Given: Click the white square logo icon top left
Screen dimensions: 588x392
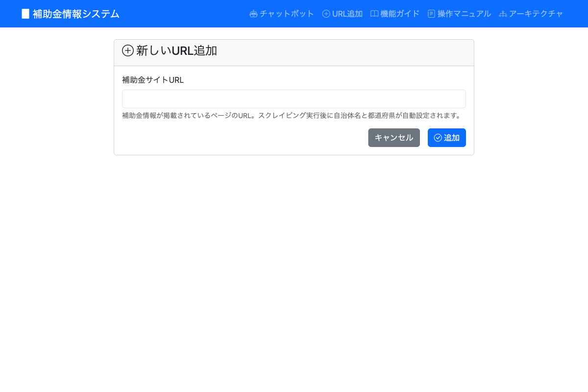Looking at the screenshot, I should click(x=25, y=13).
